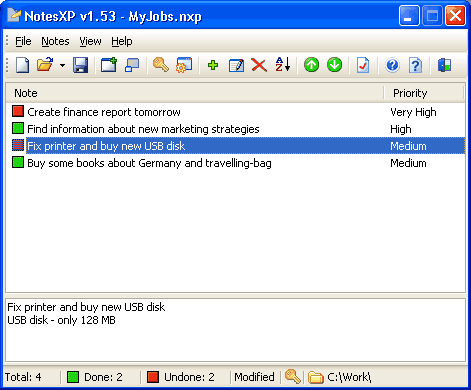The image size is (471, 390).
Task: Add a new note with green plus
Action: (213, 65)
